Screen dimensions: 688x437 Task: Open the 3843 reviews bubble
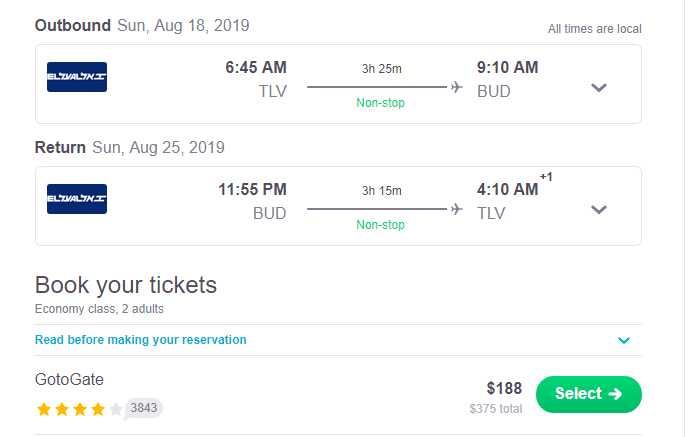143,408
